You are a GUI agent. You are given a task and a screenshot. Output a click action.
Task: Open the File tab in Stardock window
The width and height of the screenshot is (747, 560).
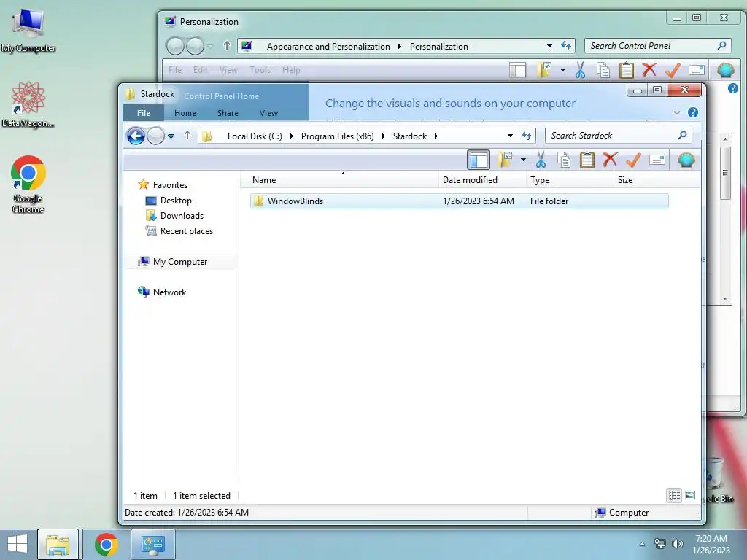144,113
